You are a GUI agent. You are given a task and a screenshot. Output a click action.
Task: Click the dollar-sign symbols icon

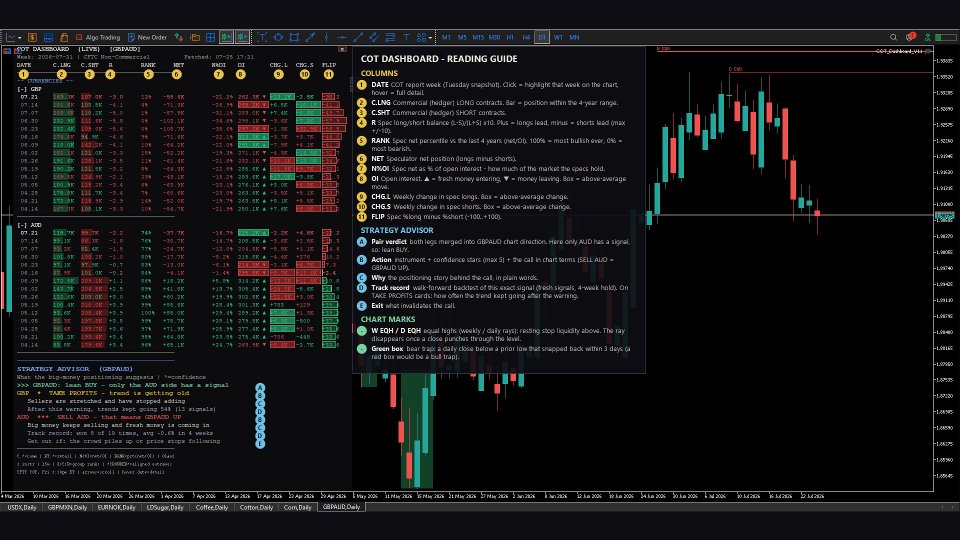click(32, 37)
